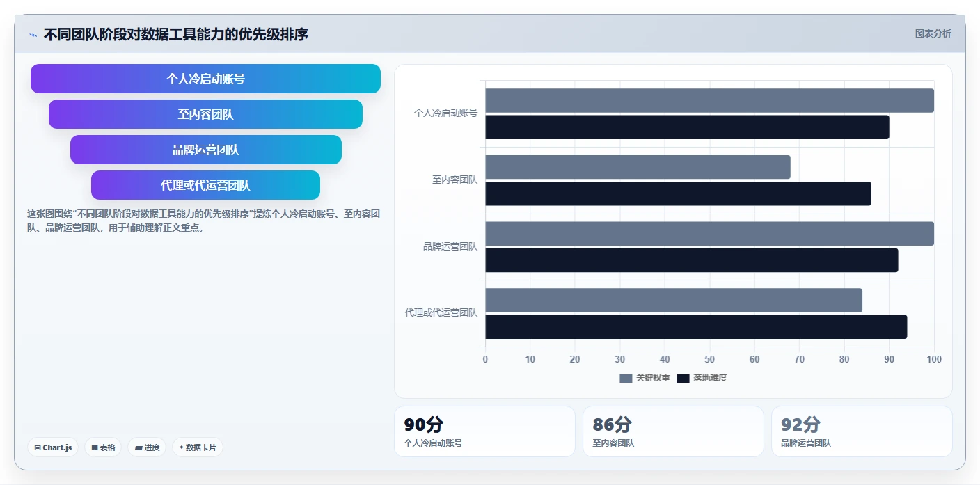This screenshot has height=485, width=980.
Task: Click the 落地难度 dark legend color box
Action: [683, 379]
